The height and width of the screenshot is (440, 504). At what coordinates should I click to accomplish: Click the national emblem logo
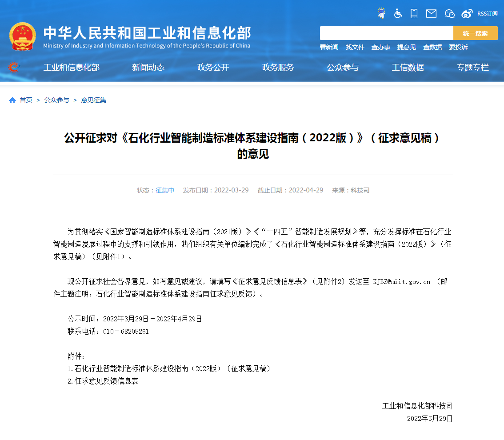[23, 36]
